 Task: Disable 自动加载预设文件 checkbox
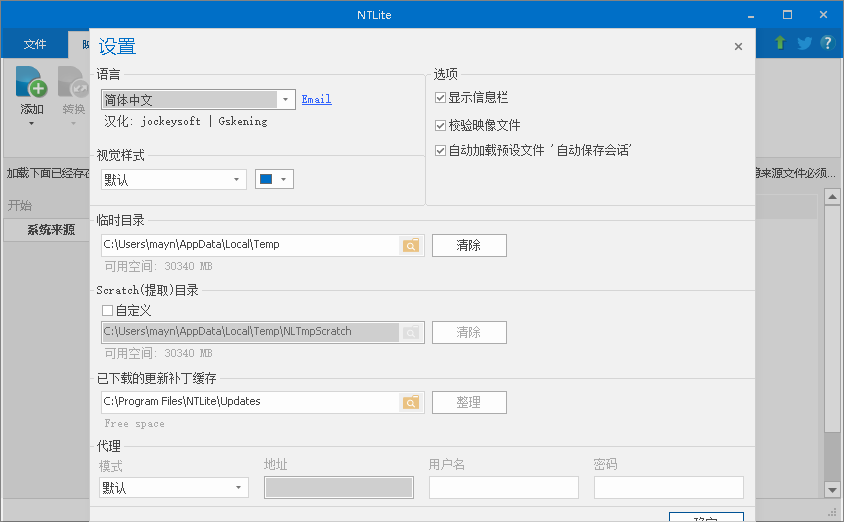441,151
